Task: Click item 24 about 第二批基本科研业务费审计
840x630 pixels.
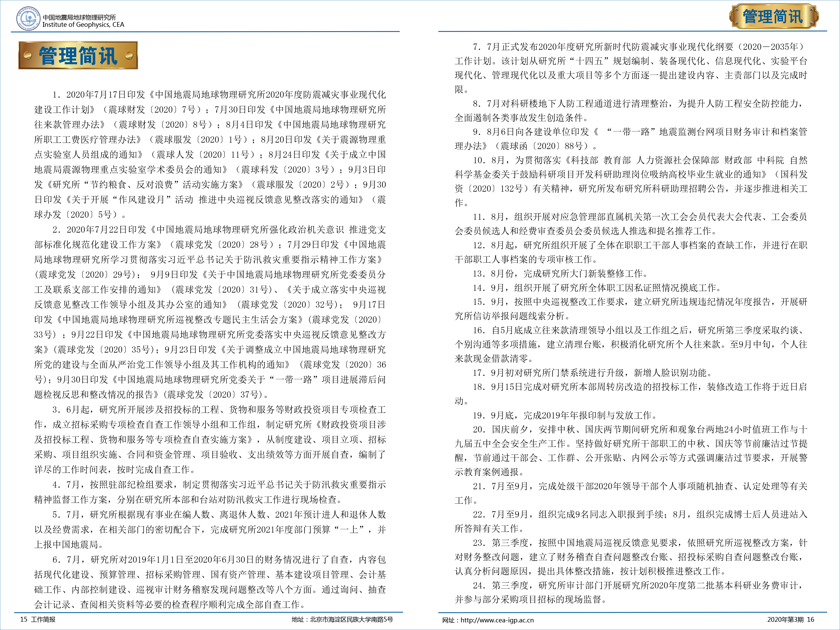Action: (631, 592)
